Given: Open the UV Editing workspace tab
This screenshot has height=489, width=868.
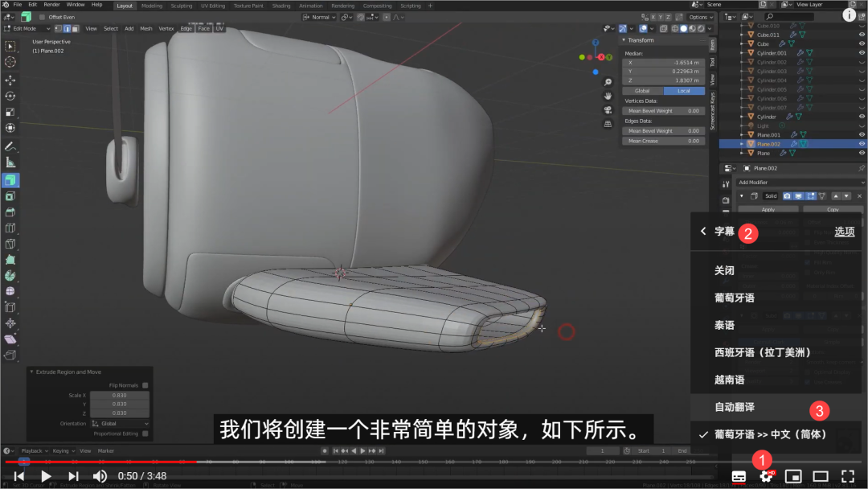Looking at the screenshot, I should [x=212, y=6].
